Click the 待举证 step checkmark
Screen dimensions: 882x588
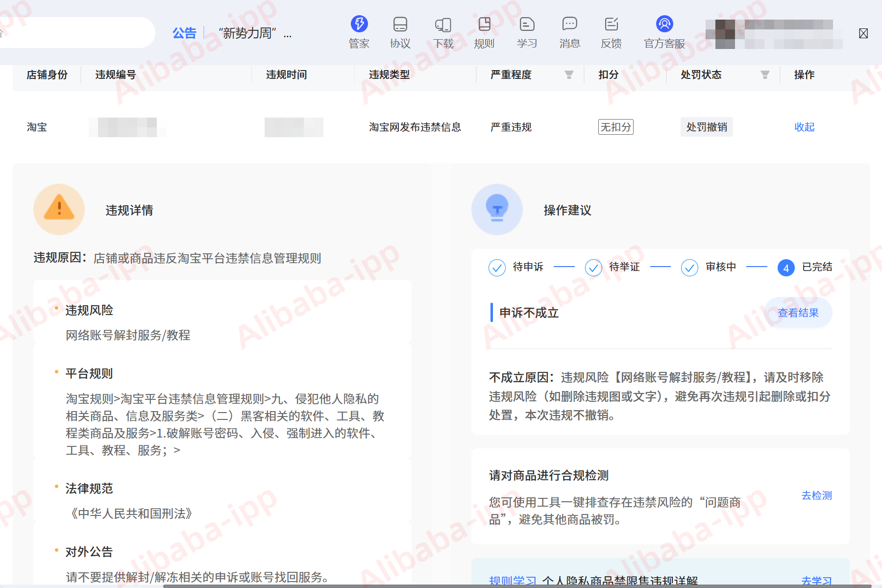(593, 268)
